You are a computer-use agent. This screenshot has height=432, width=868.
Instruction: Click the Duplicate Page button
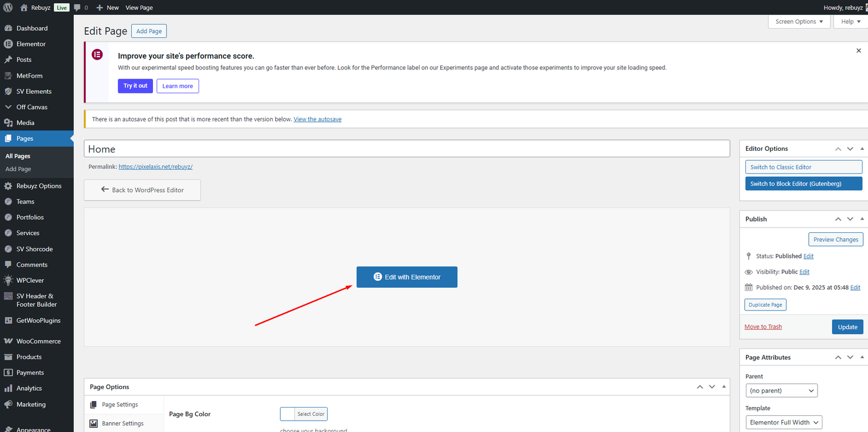(765, 305)
